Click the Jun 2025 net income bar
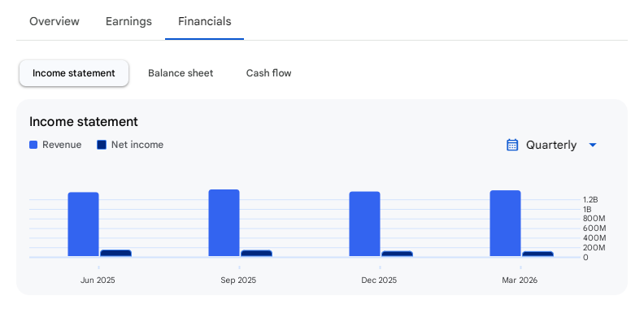This screenshot has width=644, height=313. pyautogui.click(x=115, y=253)
